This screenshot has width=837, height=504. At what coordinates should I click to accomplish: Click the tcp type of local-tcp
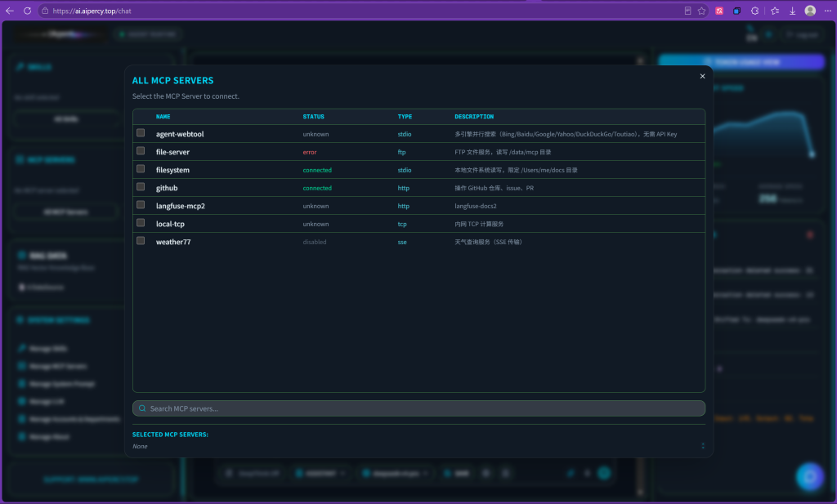pos(402,224)
